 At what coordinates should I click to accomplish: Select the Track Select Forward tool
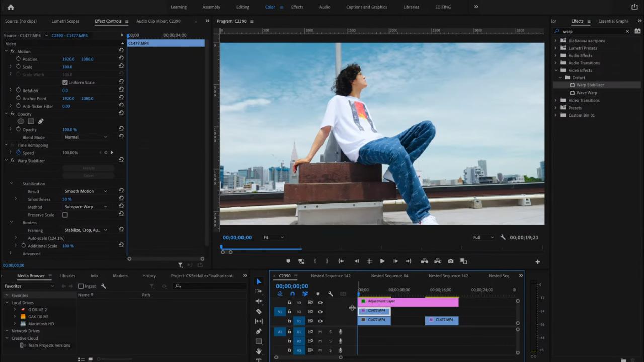259,291
